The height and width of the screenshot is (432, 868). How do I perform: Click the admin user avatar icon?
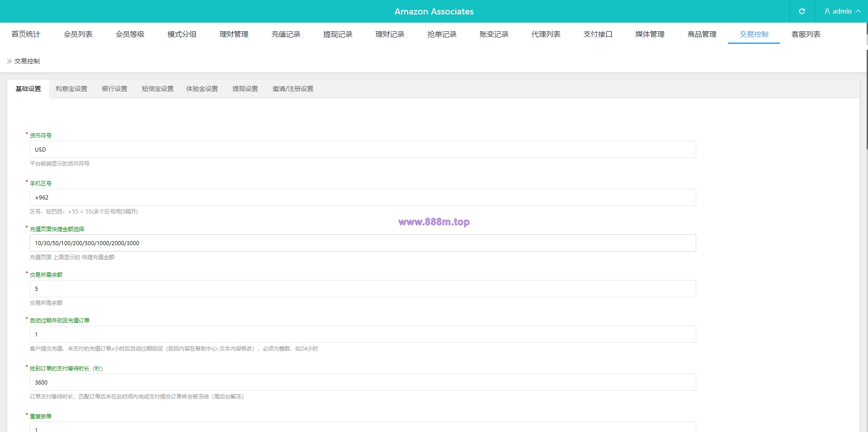pos(827,11)
